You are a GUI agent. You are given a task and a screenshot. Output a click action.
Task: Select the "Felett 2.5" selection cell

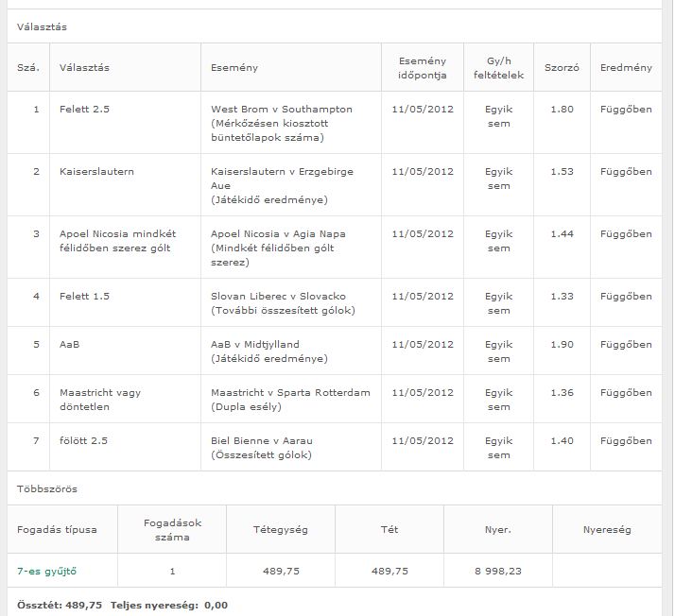[x=85, y=110]
